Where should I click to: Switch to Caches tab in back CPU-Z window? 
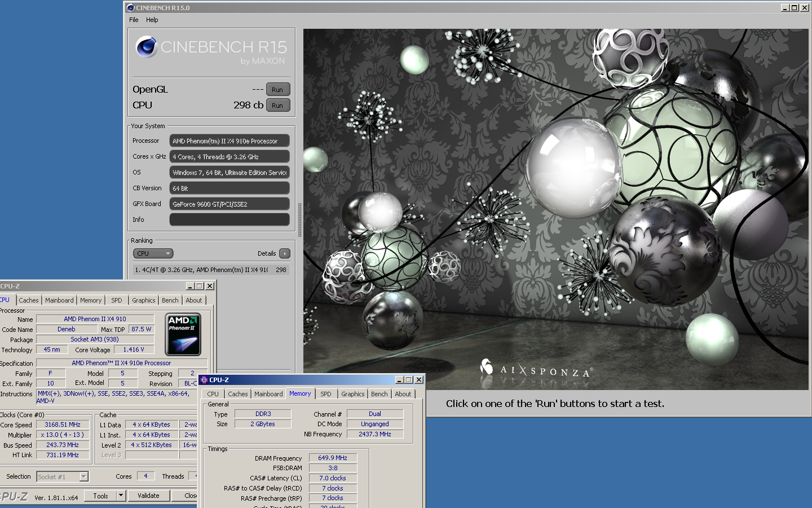[29, 300]
